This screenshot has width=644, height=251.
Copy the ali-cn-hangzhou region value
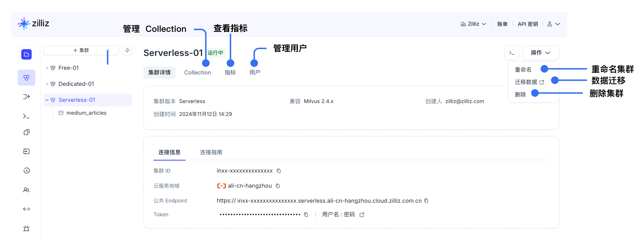click(278, 186)
